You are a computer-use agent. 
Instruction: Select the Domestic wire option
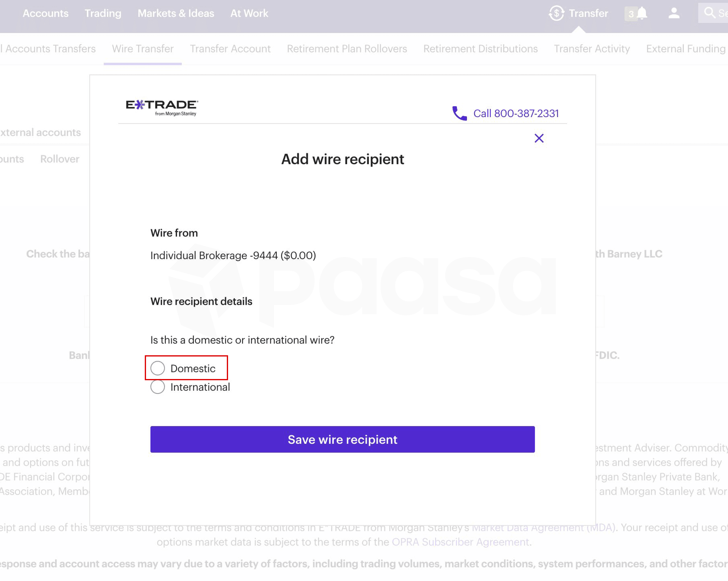[x=158, y=368]
